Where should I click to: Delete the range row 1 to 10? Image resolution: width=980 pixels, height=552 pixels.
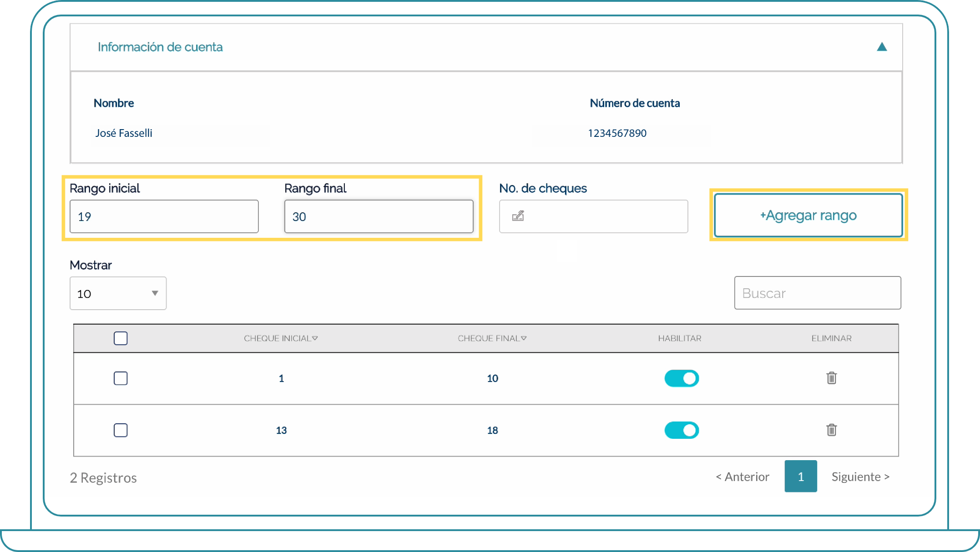click(x=831, y=378)
